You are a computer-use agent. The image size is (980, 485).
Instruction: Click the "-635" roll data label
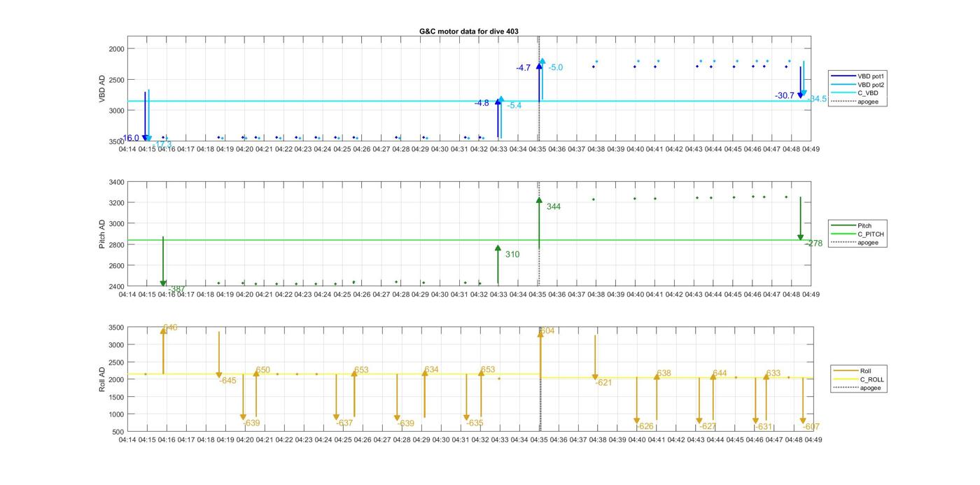tap(475, 423)
